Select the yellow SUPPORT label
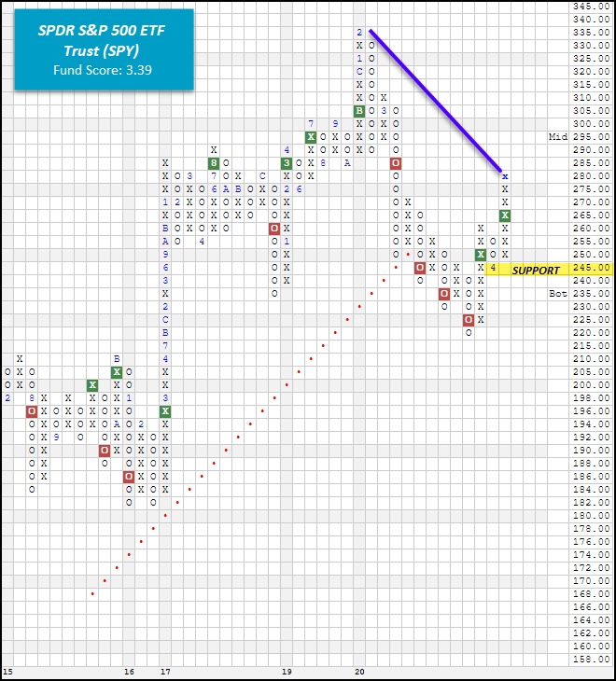The height and width of the screenshot is (681, 616). point(536,271)
